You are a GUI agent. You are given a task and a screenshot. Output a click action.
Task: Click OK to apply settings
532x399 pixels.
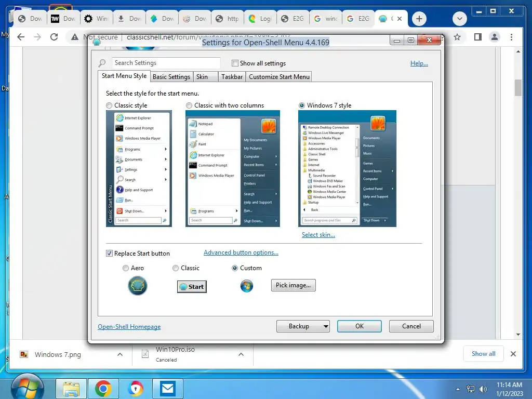coord(360,326)
